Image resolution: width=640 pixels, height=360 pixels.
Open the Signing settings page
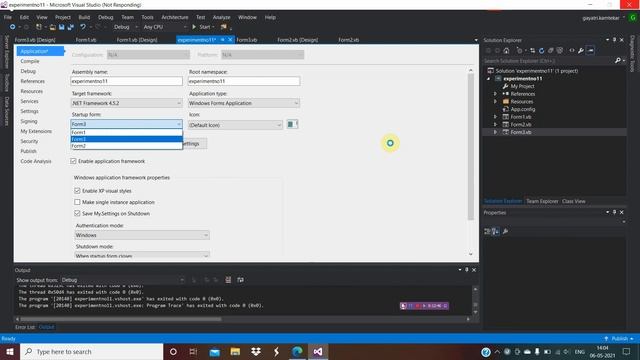click(x=29, y=121)
